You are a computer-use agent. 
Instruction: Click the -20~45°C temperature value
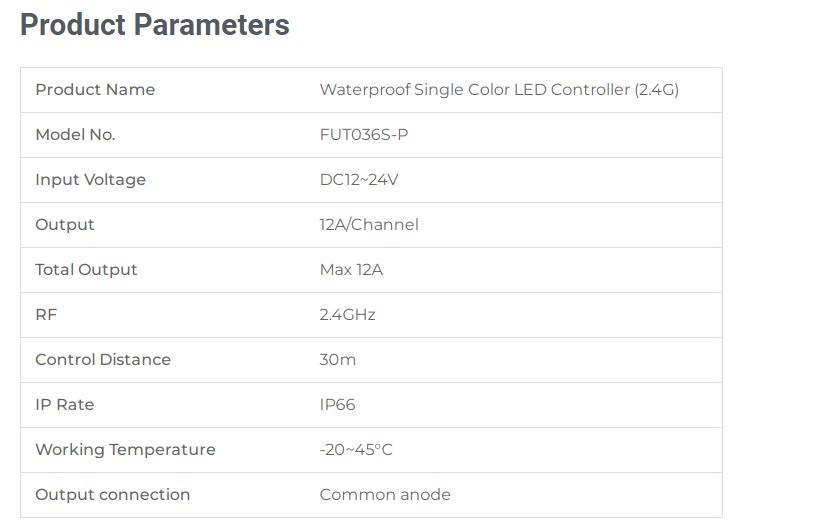click(x=356, y=450)
